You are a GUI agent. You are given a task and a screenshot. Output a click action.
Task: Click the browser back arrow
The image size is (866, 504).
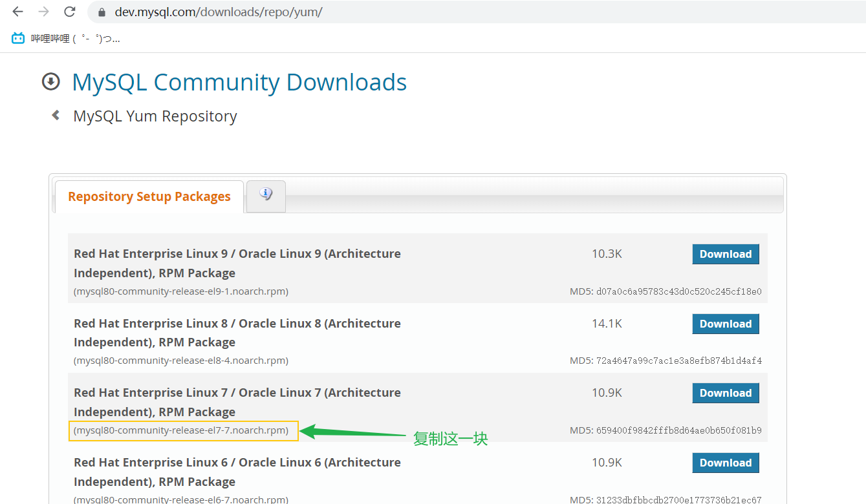[17, 12]
